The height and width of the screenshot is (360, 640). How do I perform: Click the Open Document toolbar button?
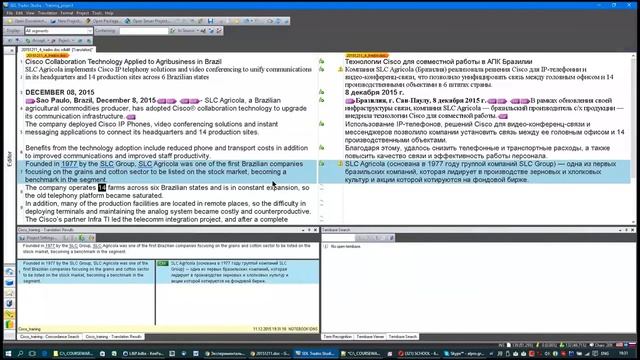(x=27, y=21)
